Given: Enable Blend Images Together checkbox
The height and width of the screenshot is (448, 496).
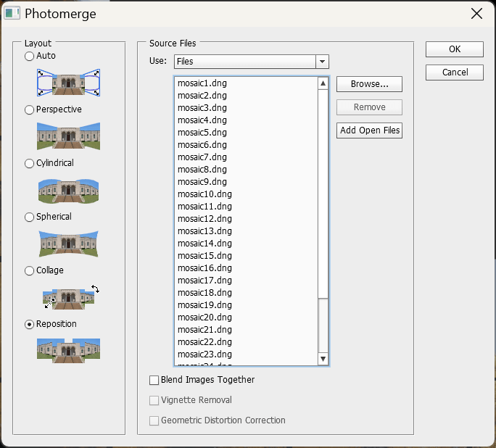Looking at the screenshot, I should 154,380.
